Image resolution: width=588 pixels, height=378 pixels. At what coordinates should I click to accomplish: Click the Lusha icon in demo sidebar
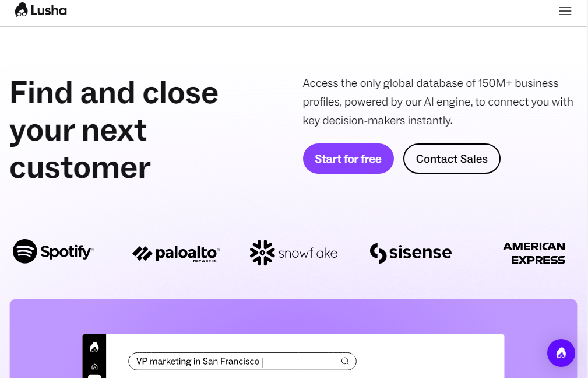(94, 347)
